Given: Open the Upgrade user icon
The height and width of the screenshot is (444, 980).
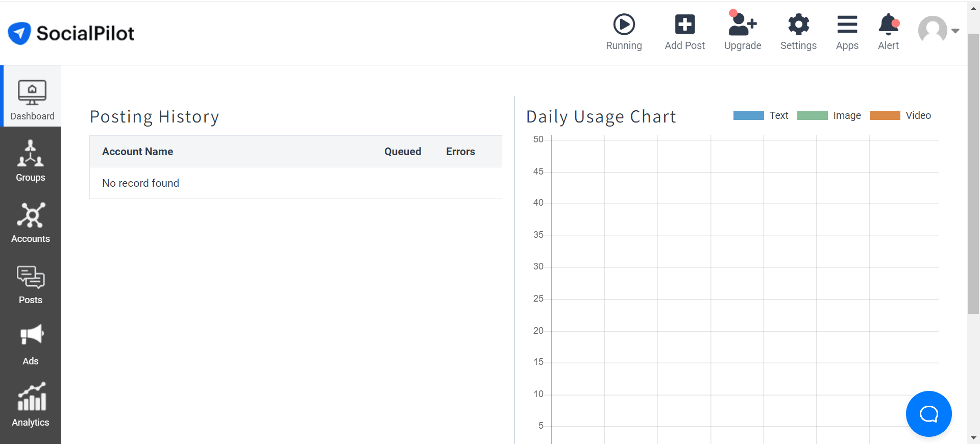Looking at the screenshot, I should (743, 23).
